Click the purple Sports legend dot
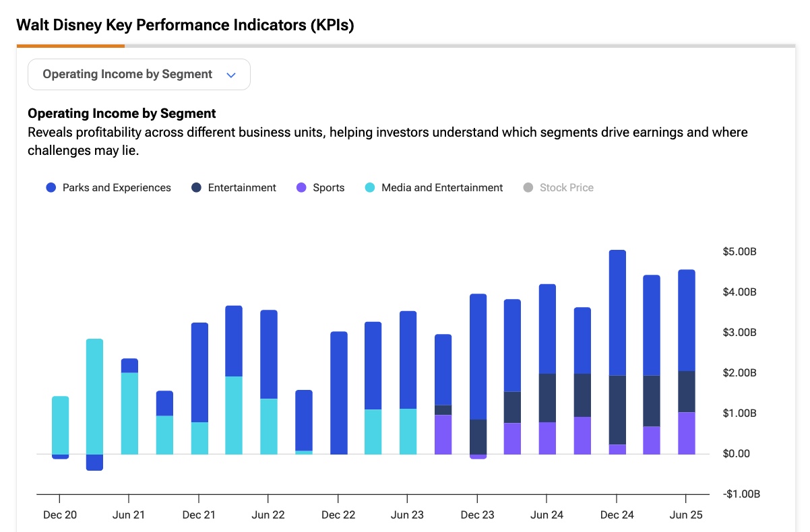Viewport: 810px width, 532px height. click(301, 188)
